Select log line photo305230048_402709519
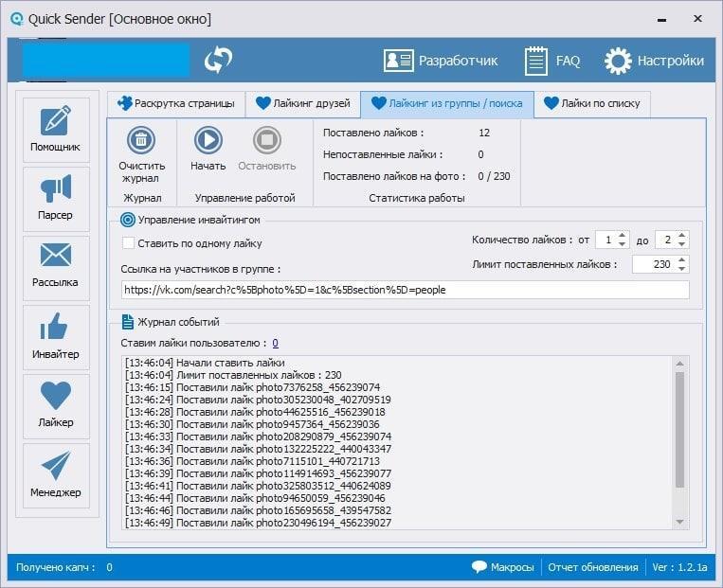The height and width of the screenshot is (588, 723). (x=258, y=400)
